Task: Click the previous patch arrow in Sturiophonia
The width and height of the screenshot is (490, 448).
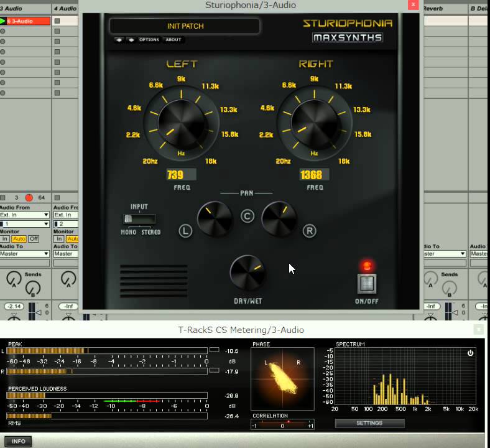Action: click(119, 40)
